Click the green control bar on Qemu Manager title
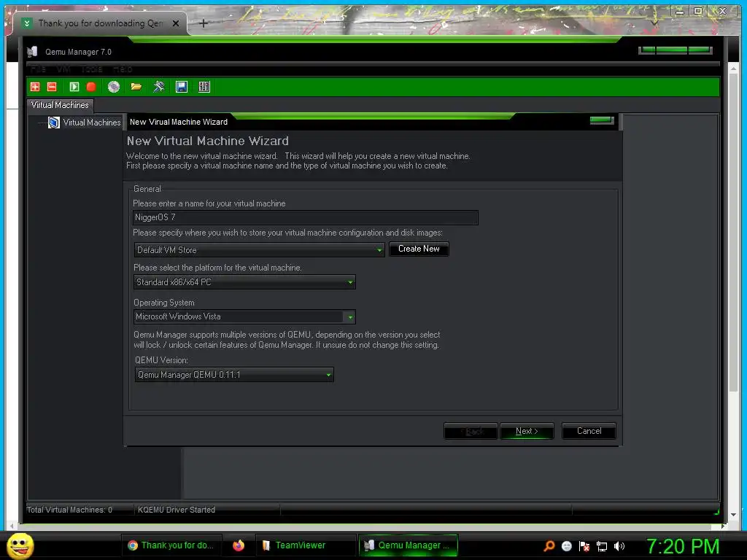This screenshot has height=560, width=747. 676,50
